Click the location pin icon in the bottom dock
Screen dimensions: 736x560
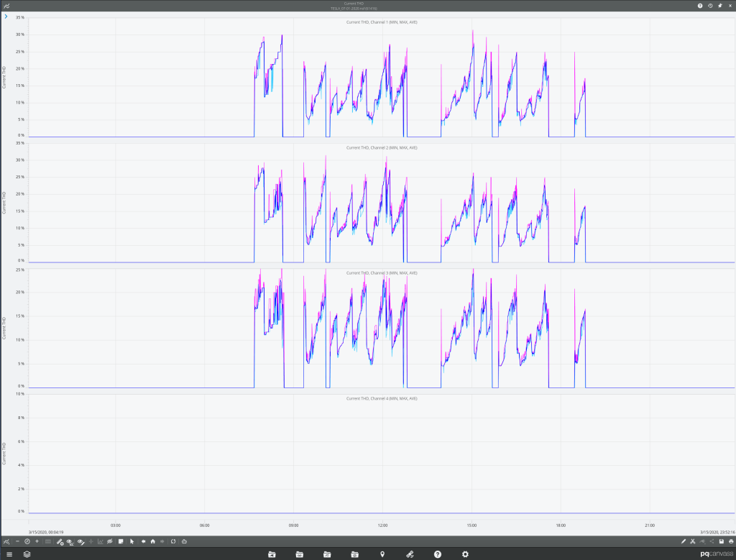(x=382, y=554)
